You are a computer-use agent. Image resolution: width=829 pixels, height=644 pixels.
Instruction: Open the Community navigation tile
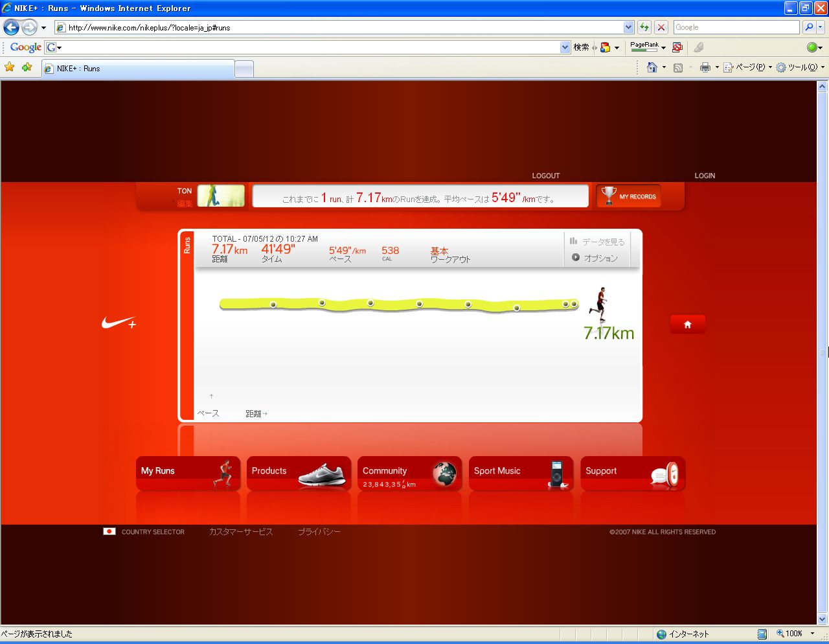[x=410, y=474]
